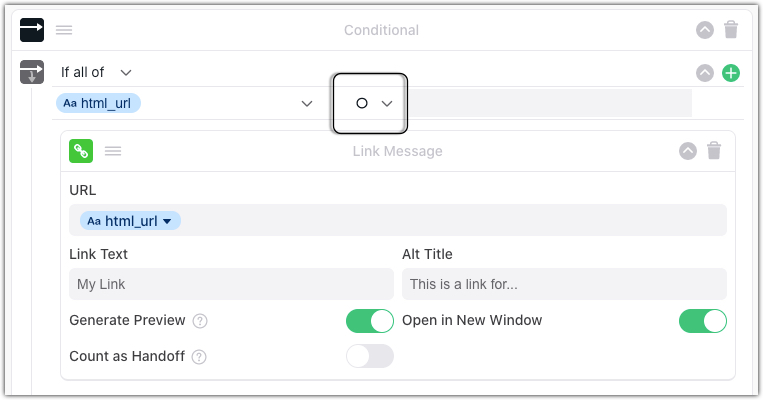Add a condition with green plus icon
Screen dimensions: 763x400
pyautogui.click(x=731, y=72)
